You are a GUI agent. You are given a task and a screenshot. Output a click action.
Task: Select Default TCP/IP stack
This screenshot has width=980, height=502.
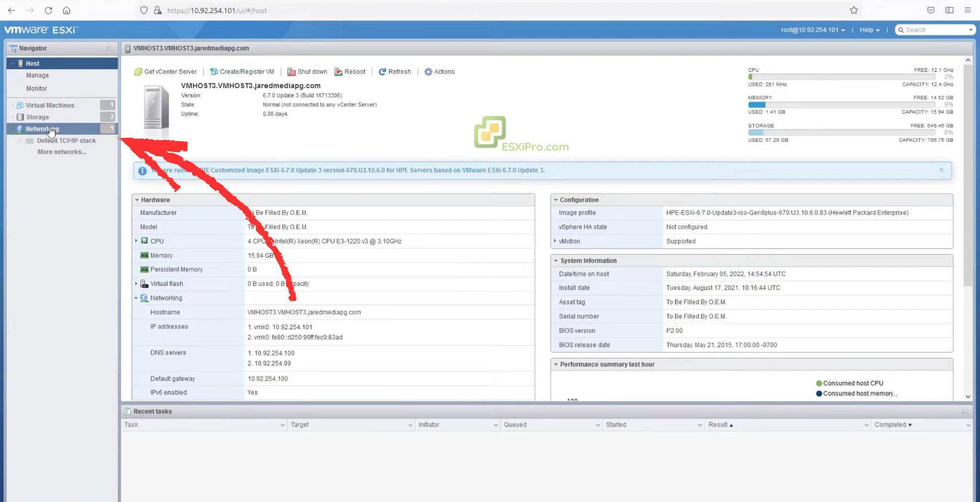pyautogui.click(x=66, y=140)
